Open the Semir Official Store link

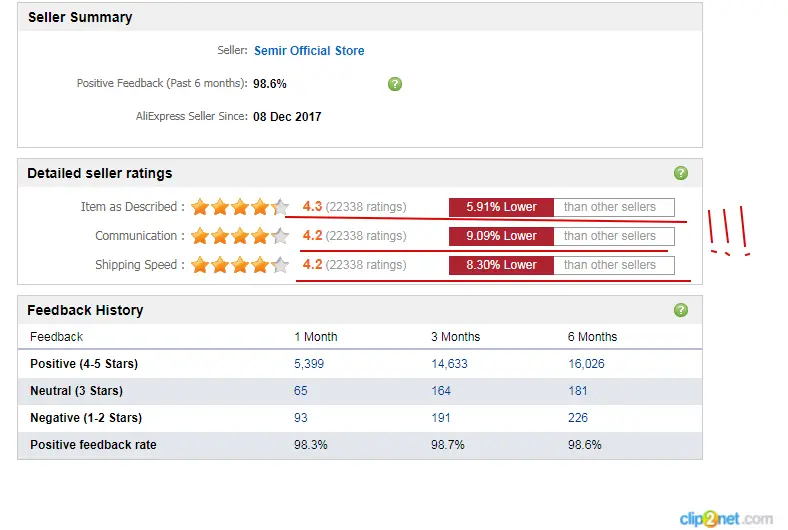pos(309,51)
